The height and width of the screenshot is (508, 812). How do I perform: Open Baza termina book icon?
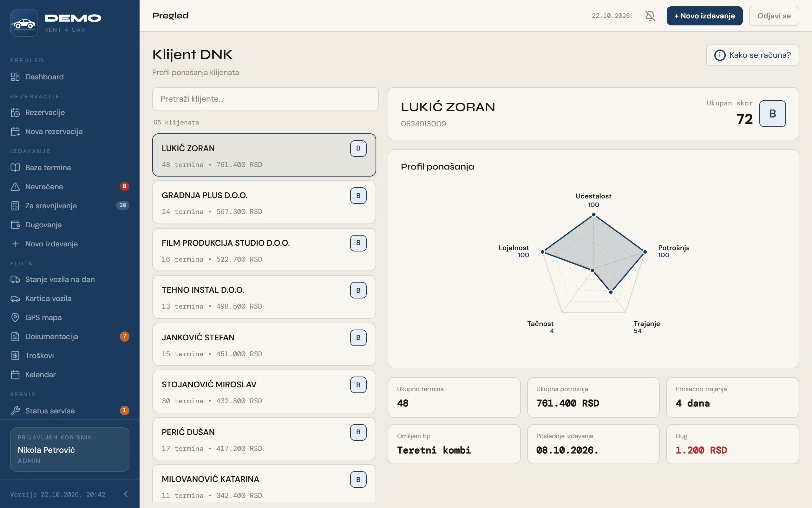pyautogui.click(x=15, y=168)
